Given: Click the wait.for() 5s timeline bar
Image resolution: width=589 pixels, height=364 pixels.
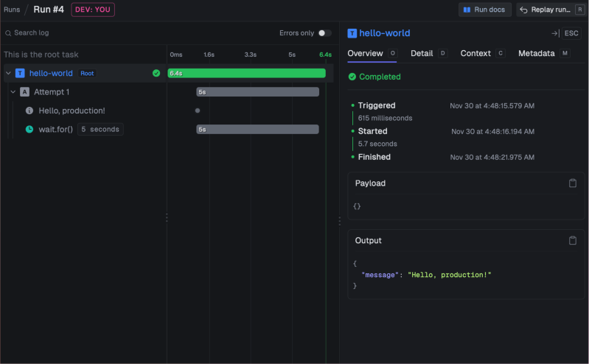Looking at the screenshot, I should coord(258,129).
